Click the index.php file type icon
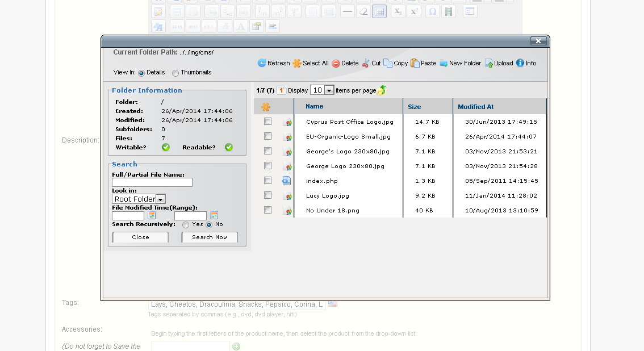 click(286, 181)
